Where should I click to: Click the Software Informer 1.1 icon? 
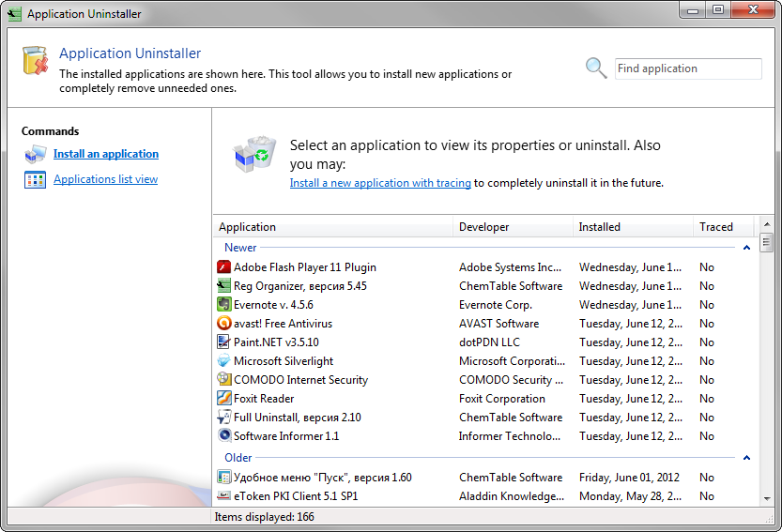tap(224, 435)
